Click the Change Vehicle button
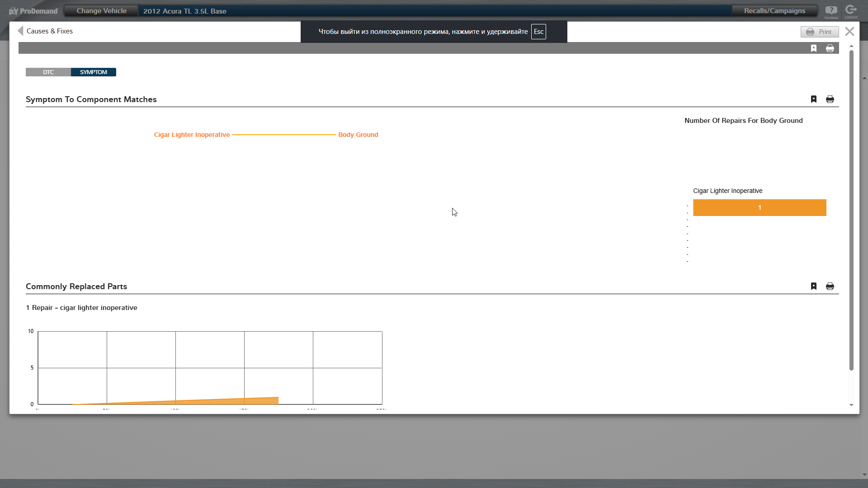This screenshot has height=488, width=868. [x=101, y=11]
